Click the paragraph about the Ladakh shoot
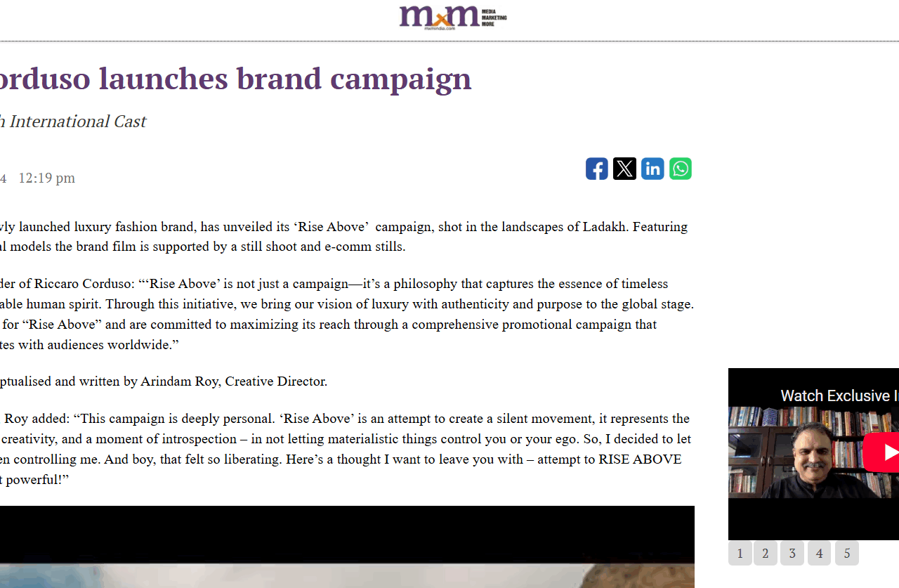The width and height of the screenshot is (899, 588). click(344, 237)
